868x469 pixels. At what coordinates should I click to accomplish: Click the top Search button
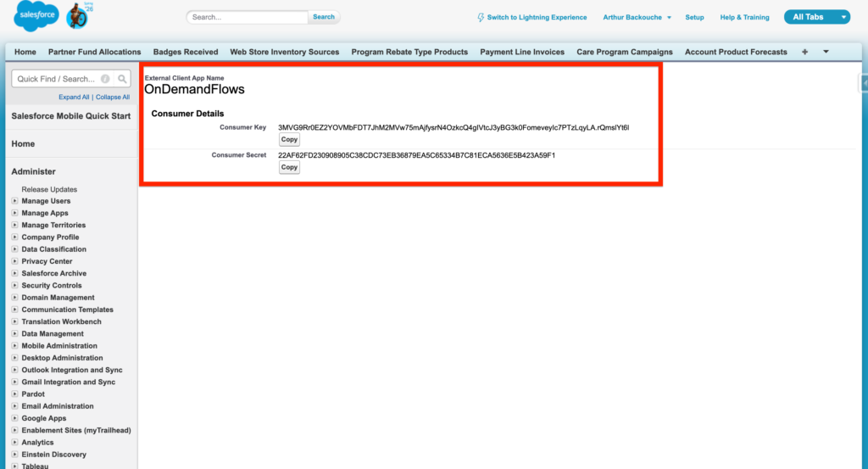324,17
